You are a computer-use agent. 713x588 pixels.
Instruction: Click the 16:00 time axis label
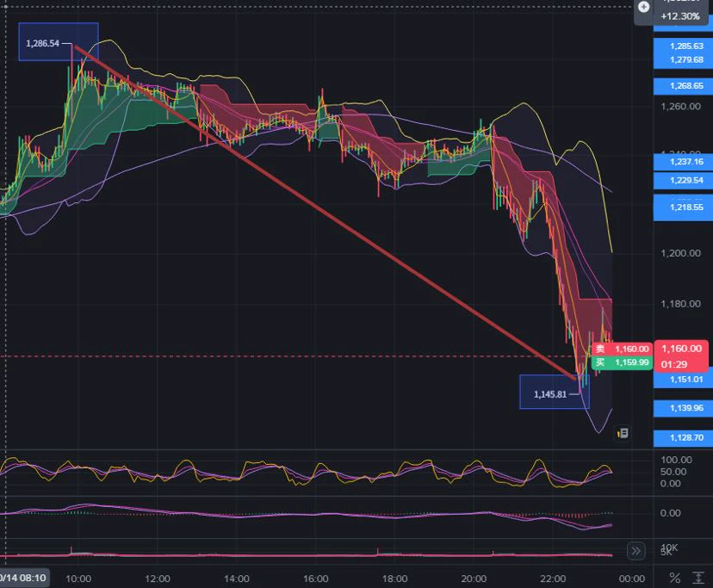[315, 579]
